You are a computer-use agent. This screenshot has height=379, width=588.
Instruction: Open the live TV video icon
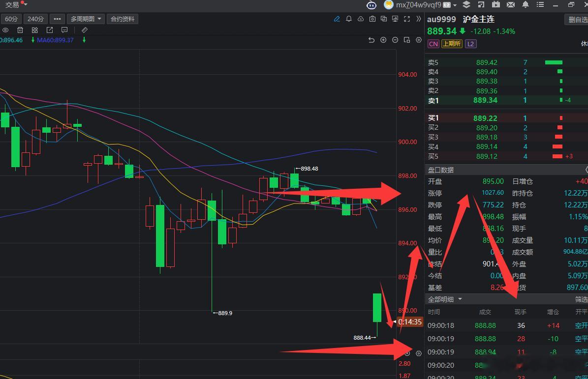[496, 4]
